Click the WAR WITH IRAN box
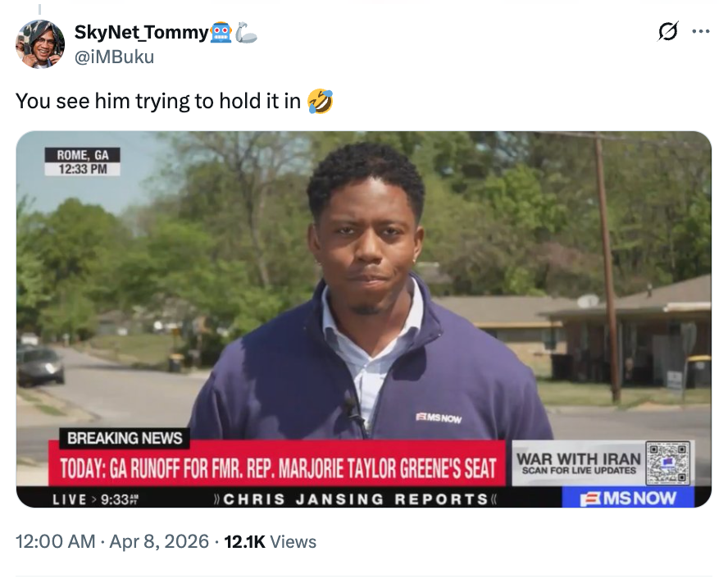Image resolution: width=728 pixels, height=579 pixels. 578,463
